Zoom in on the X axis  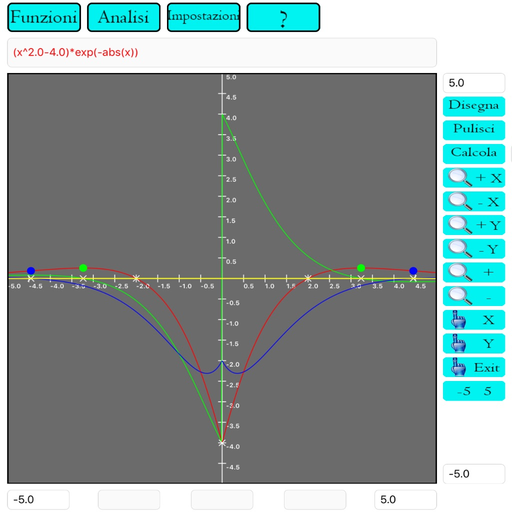474,178
